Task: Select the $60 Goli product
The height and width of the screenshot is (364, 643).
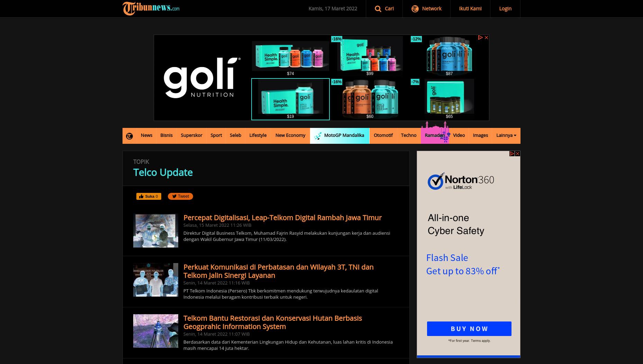Action: [370, 99]
